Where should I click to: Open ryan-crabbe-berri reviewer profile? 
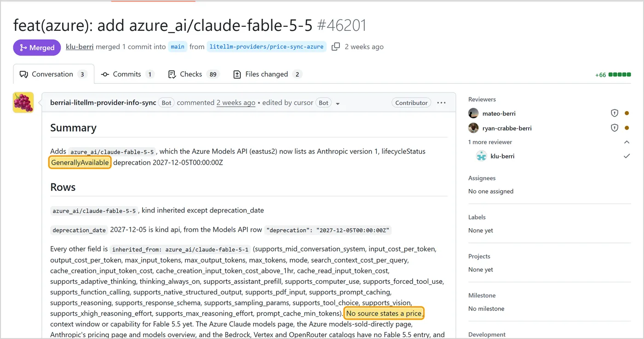(x=507, y=128)
